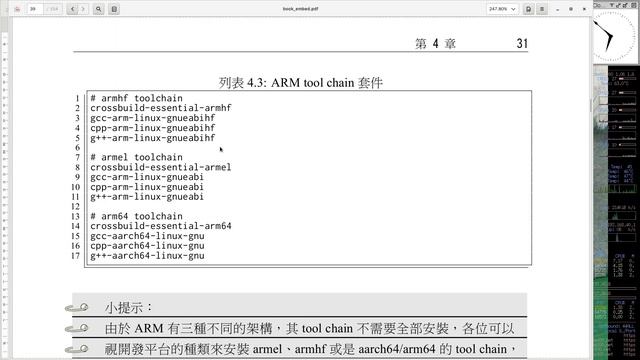Click 'gcc-aarch64-linux-gnu' line
Screen dimensions: 640x360
[147, 236]
